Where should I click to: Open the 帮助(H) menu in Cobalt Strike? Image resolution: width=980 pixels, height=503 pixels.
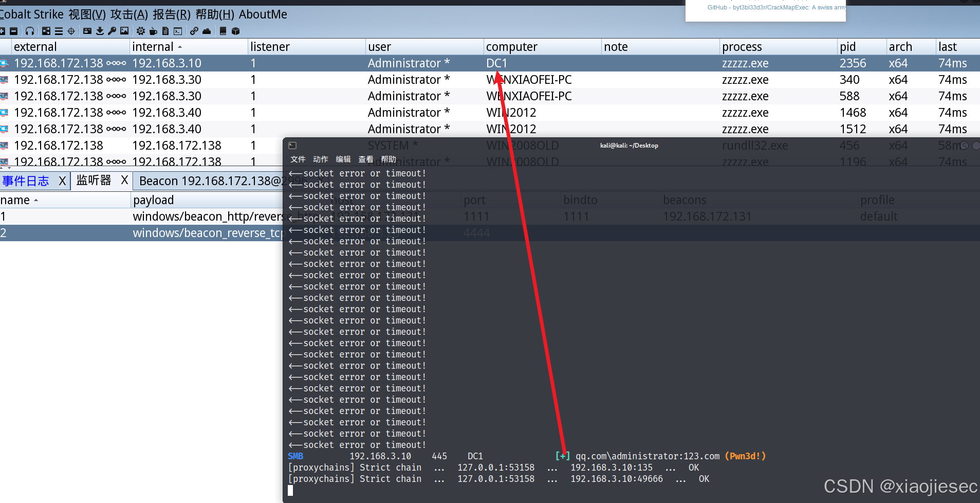click(x=215, y=14)
